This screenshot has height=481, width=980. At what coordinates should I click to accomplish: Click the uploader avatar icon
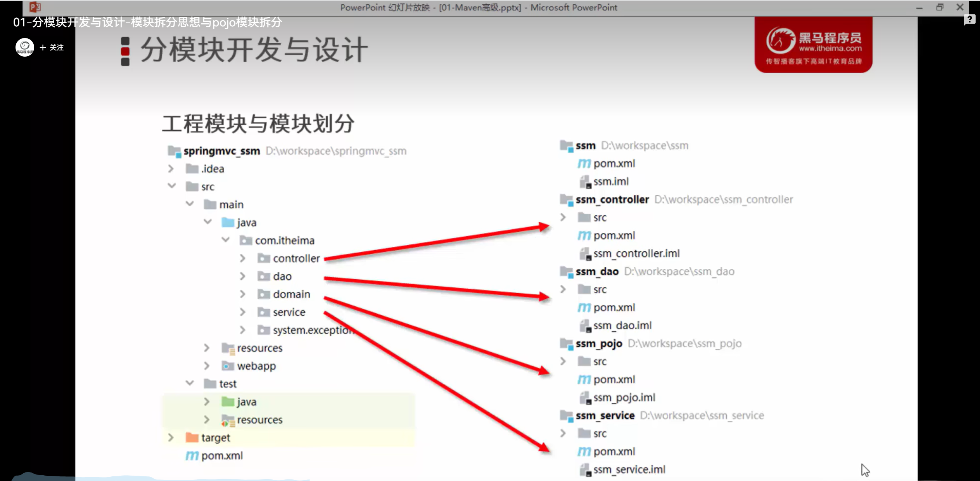point(25,47)
